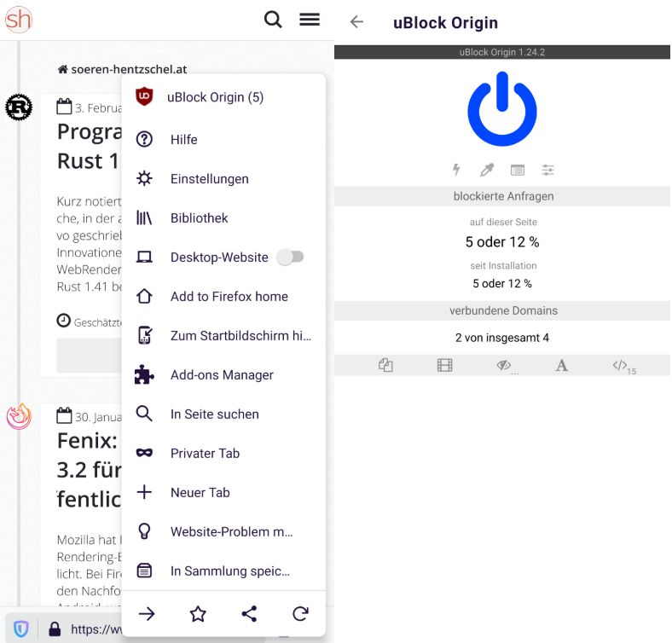Open Einstellungen menu item
The height and width of the screenshot is (643, 672).
point(223,179)
